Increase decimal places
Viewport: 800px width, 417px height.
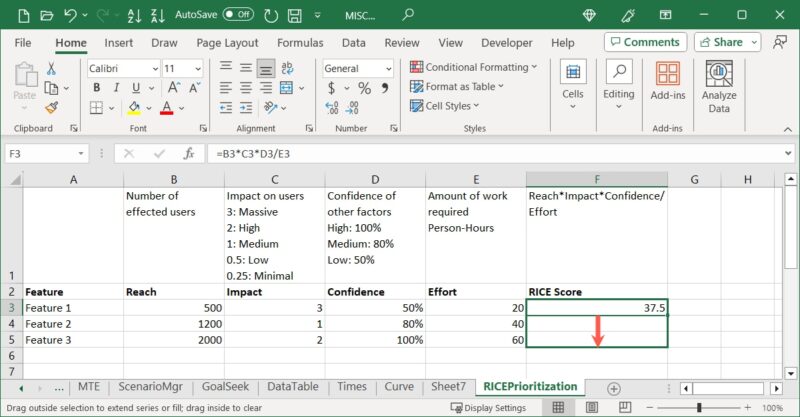coord(332,108)
